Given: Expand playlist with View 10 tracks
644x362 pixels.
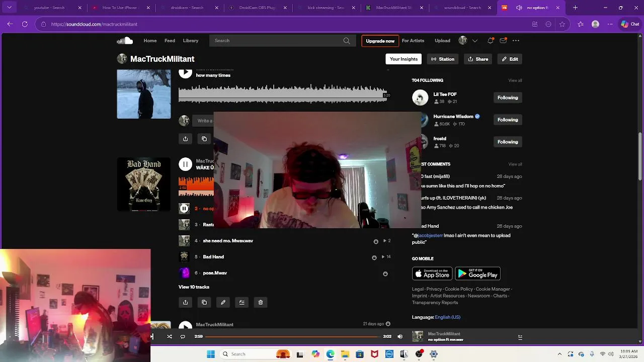Looking at the screenshot, I should [194, 287].
